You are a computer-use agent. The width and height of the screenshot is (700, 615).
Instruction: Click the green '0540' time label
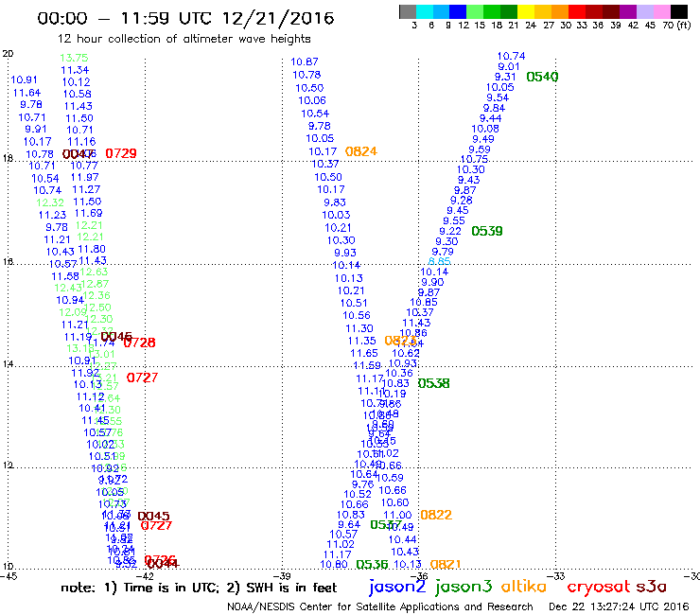pyautogui.click(x=542, y=77)
